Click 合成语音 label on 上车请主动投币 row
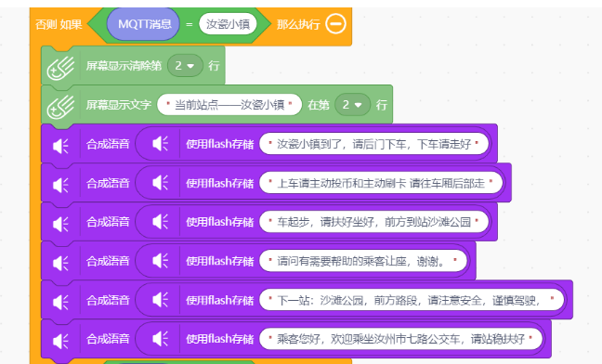This screenshot has width=602, height=364. pyautogui.click(x=108, y=183)
